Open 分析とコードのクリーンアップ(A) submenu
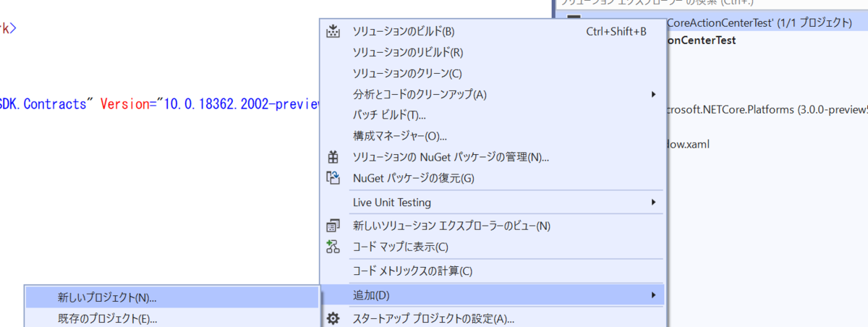 click(x=492, y=94)
